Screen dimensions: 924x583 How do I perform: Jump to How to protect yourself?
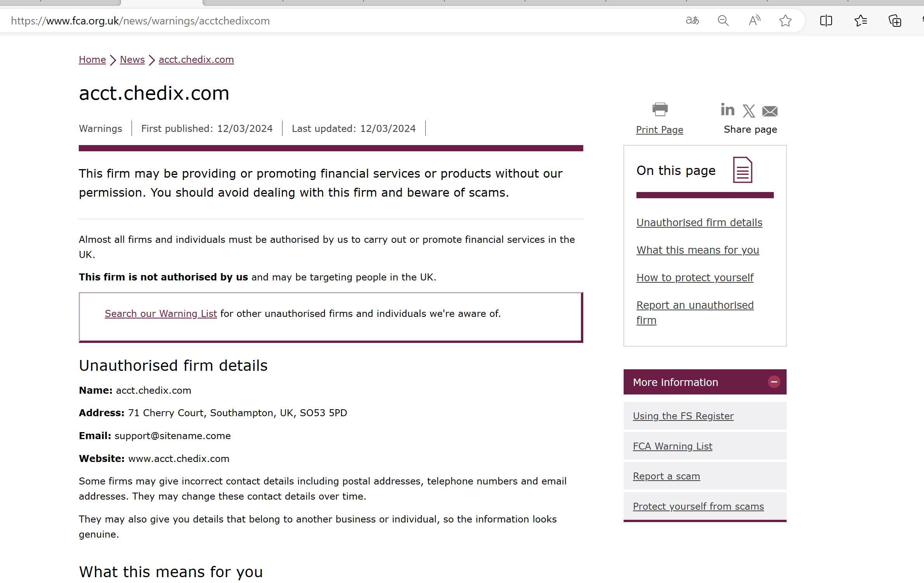tap(695, 278)
